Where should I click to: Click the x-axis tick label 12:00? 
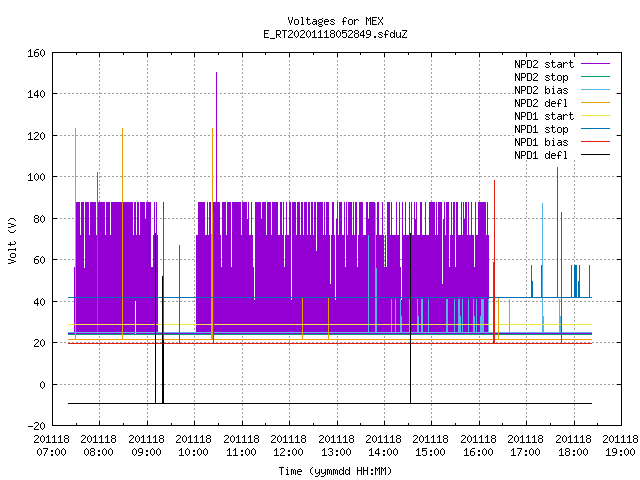[x=288, y=452]
